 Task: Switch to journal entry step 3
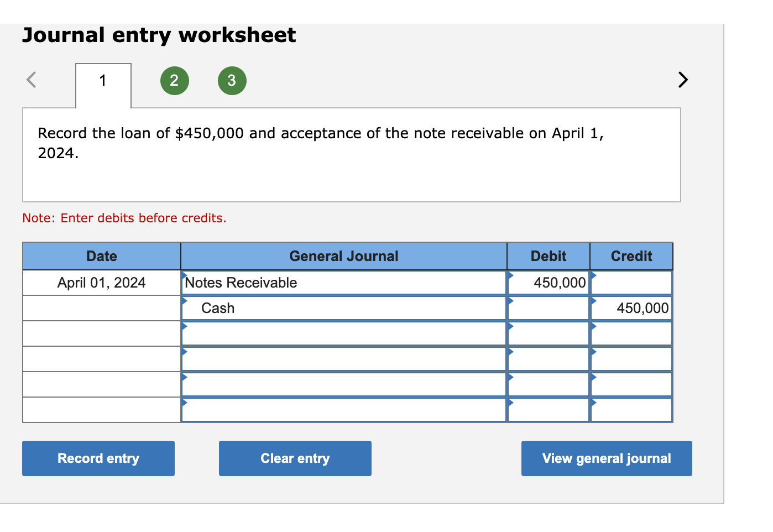232,80
